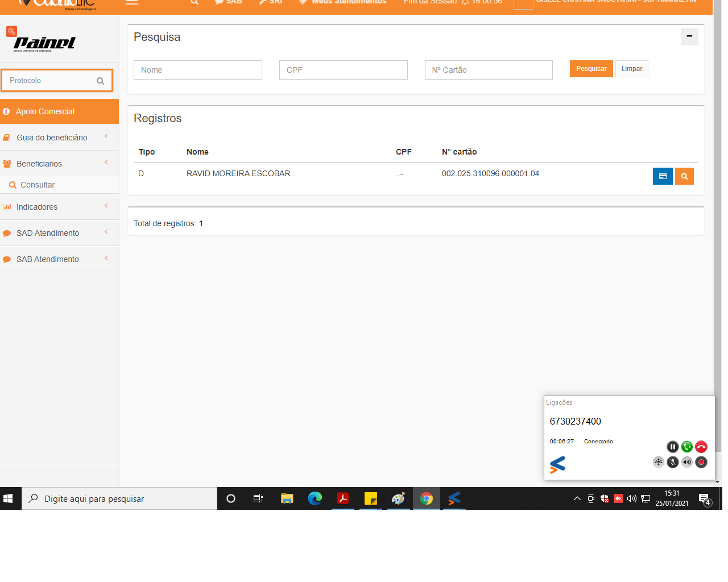
Task: Open Google Chrome from the taskbar
Action: (426, 498)
